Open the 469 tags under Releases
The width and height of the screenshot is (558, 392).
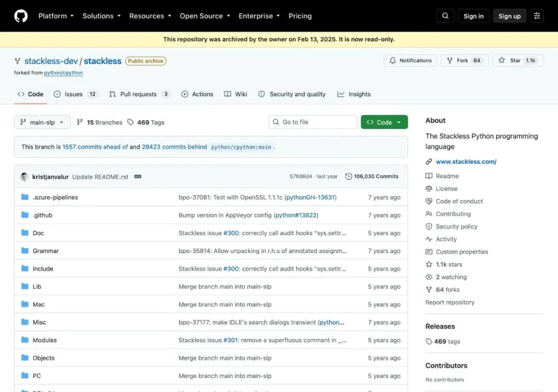click(x=443, y=341)
